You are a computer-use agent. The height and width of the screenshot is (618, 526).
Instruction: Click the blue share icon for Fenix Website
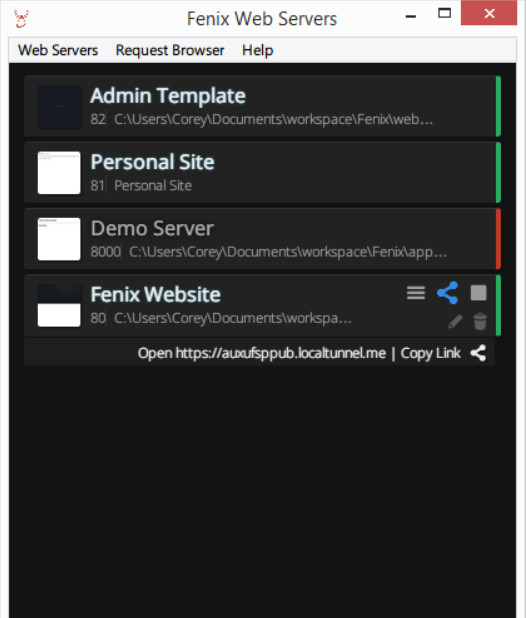[x=448, y=293]
